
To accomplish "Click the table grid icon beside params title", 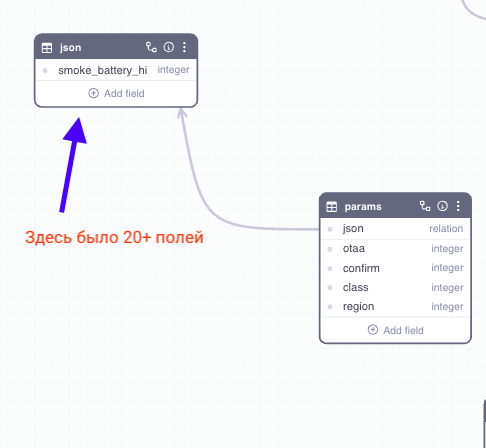I will click(x=332, y=207).
